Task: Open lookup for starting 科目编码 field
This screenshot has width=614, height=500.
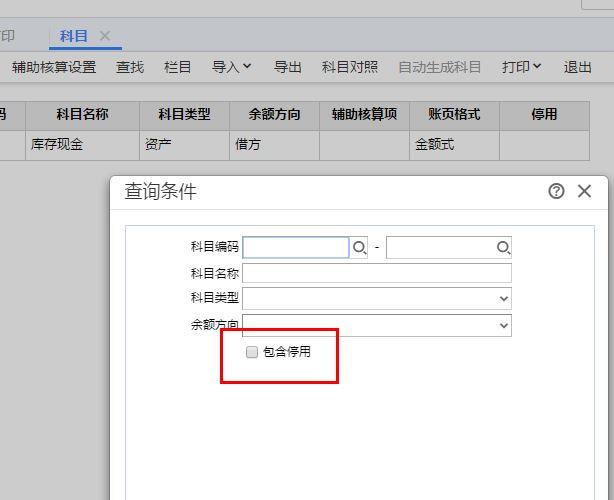Action: (x=359, y=247)
